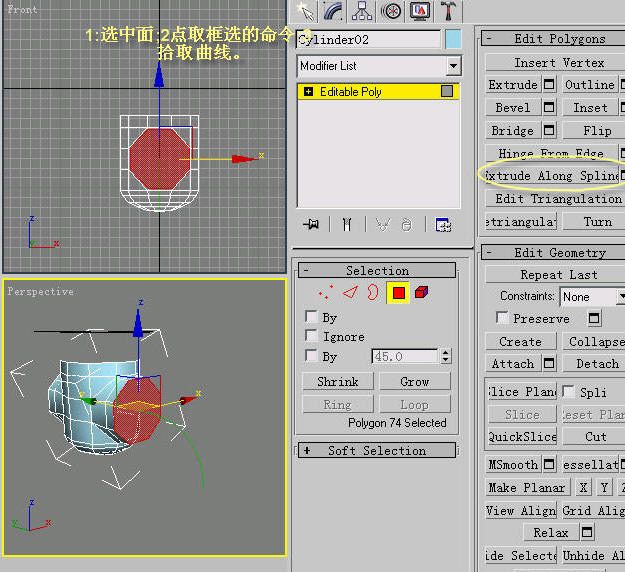The image size is (625, 572).
Task: Open the object color swatch
Action: (453, 39)
